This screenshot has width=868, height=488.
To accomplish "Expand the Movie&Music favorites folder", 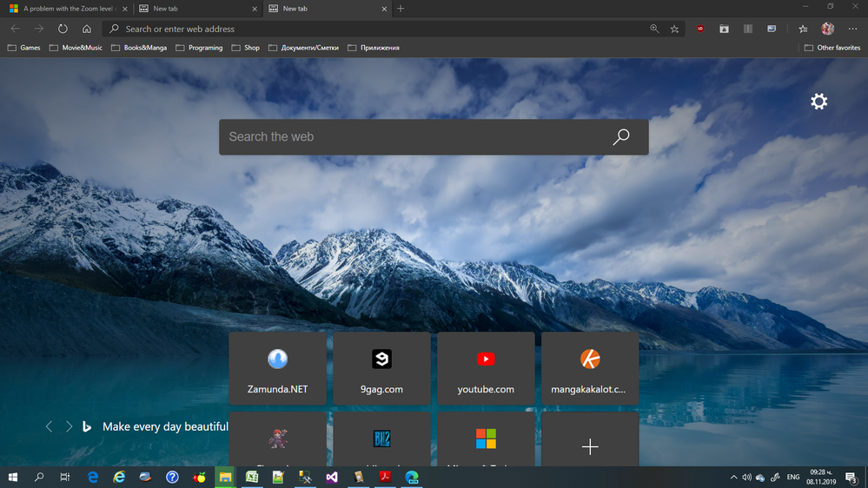I will coord(76,48).
